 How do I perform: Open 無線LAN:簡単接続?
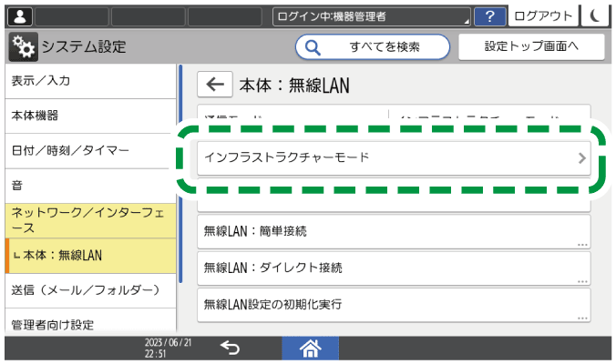pos(394,232)
